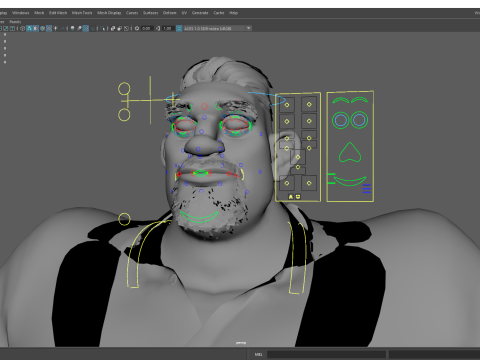Image resolution: width=480 pixels, height=360 pixels.
Task: Open the Mesh menu
Action: tap(39, 13)
